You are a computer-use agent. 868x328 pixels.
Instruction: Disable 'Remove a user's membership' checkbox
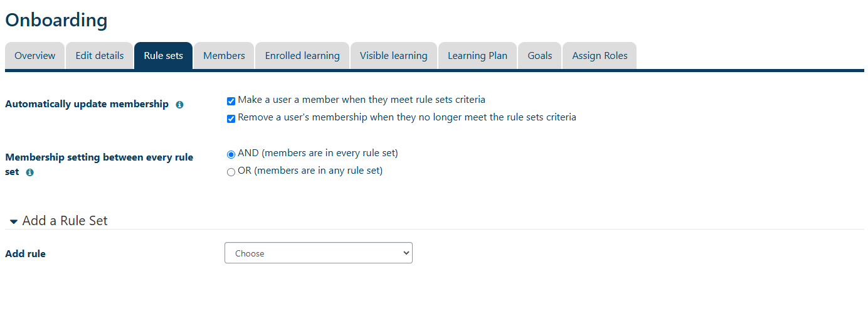pyautogui.click(x=231, y=119)
